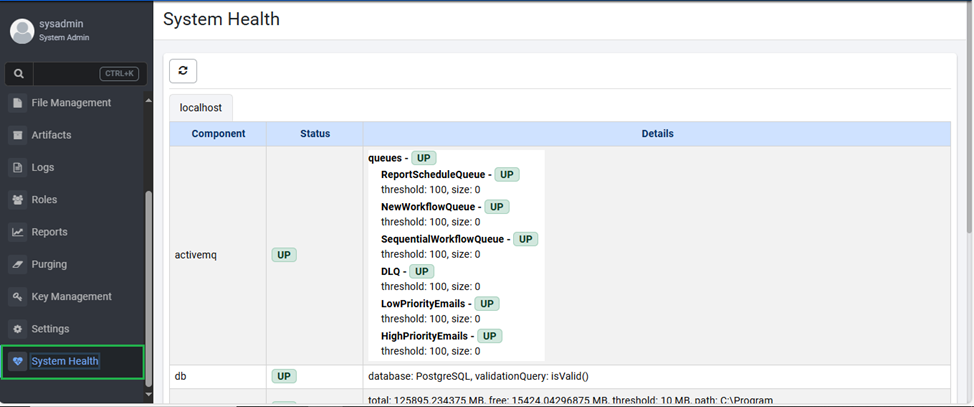974x407 pixels.
Task: Click the activemq component cell
Action: (x=218, y=255)
